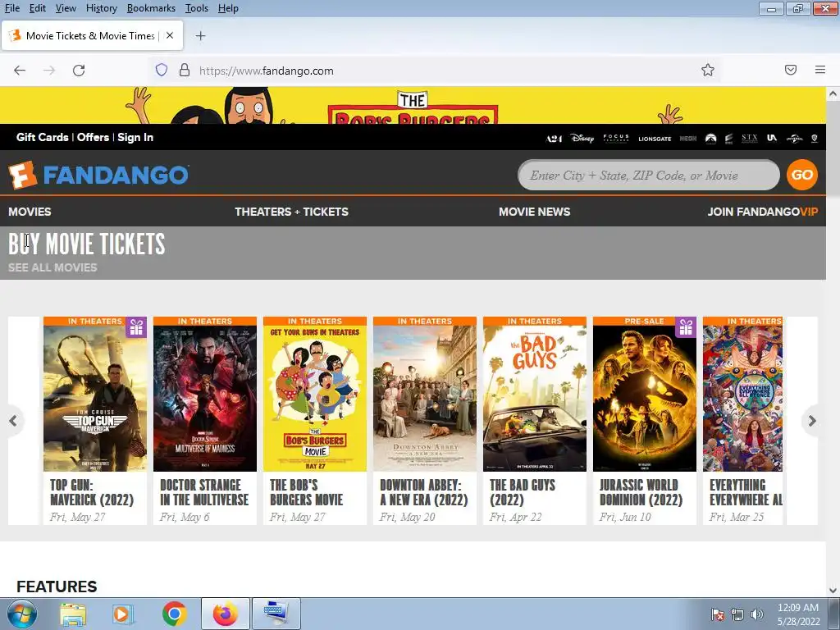The width and height of the screenshot is (840, 630).
Task: Go back with the browser back arrow
Action: coord(20,71)
